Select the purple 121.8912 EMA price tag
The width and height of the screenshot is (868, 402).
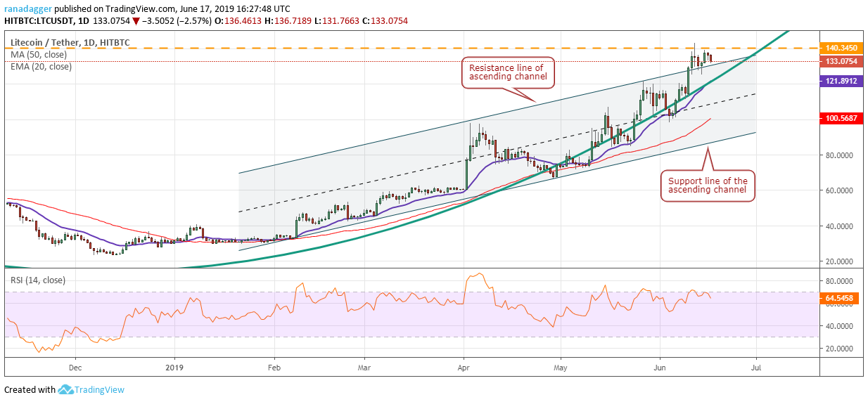842,82
